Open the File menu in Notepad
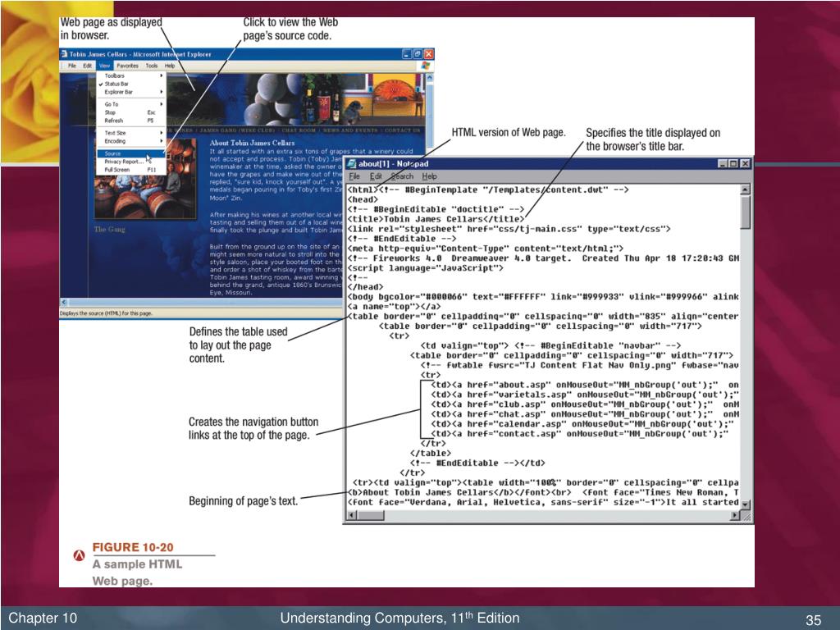Screen dimensions: 840x630 [x=354, y=176]
